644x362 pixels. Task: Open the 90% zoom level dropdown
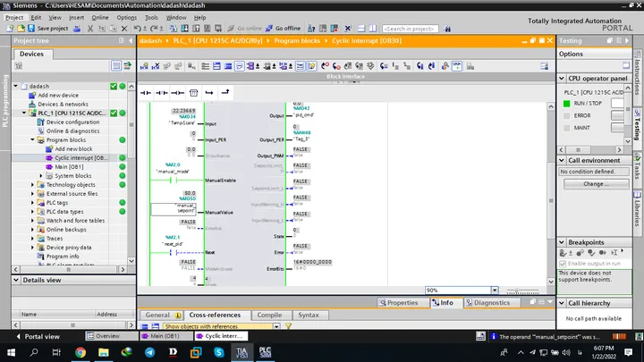[495, 290]
